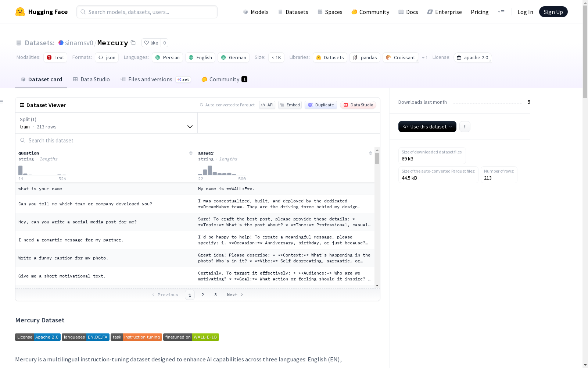Select the Dataset card tab
The image size is (588, 368).
(x=41, y=79)
